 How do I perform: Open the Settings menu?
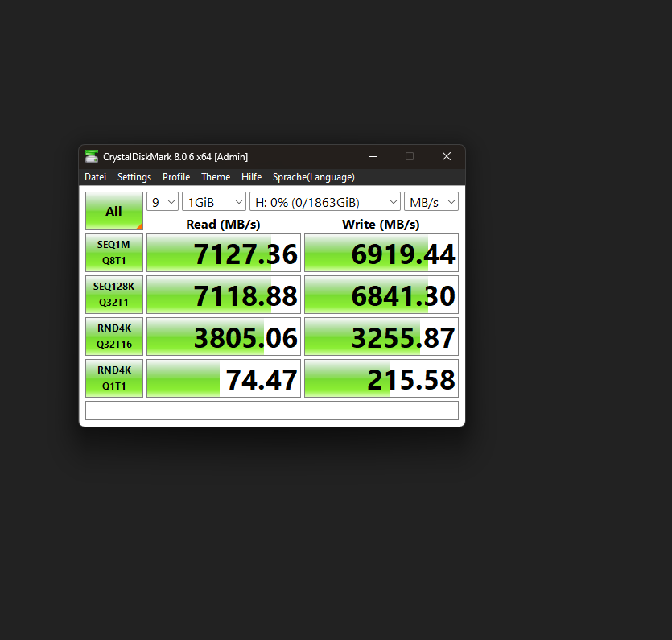pos(134,177)
